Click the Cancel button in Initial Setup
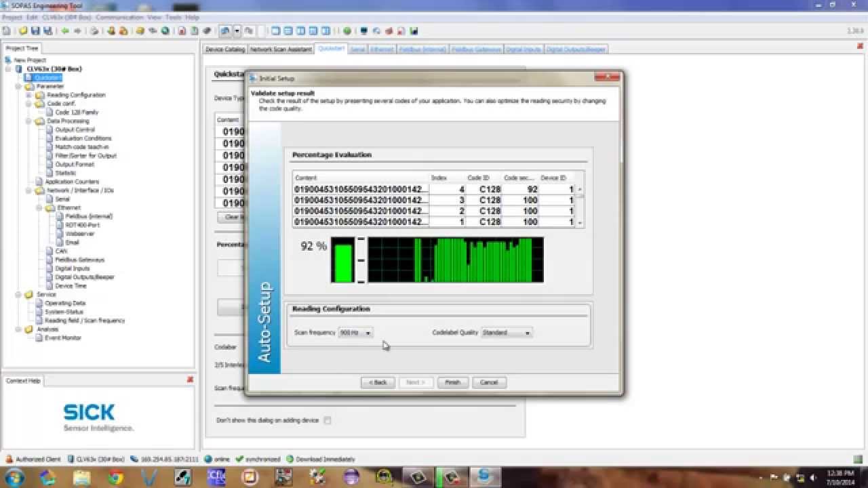The width and height of the screenshot is (868, 488). 489,382
